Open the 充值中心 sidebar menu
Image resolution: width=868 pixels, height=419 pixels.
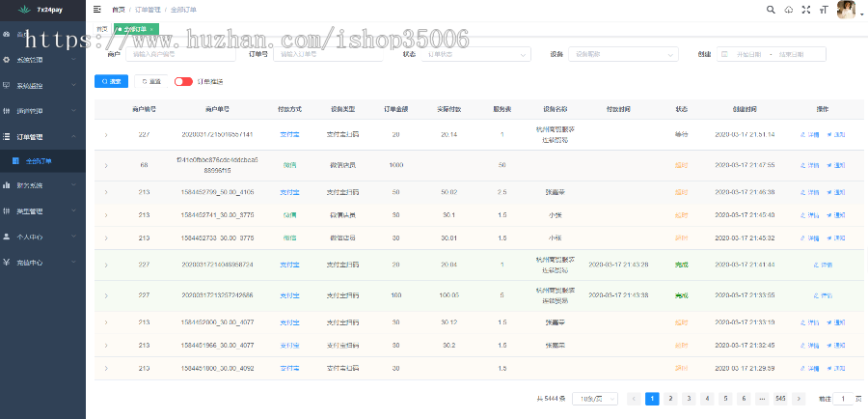click(42, 263)
